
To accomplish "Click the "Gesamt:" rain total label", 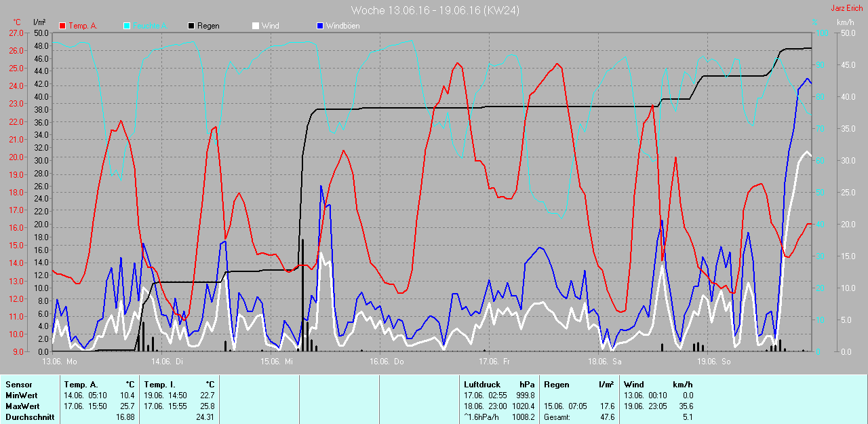I will click(557, 417).
